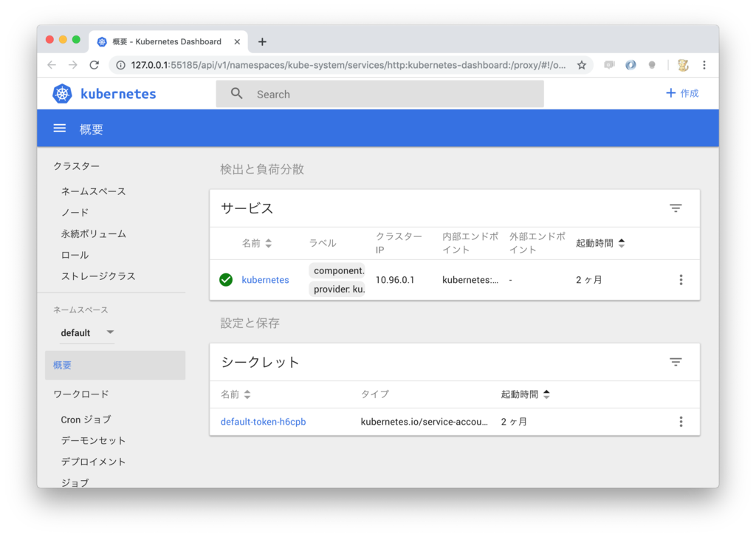Open ノード in sidebar

click(75, 213)
